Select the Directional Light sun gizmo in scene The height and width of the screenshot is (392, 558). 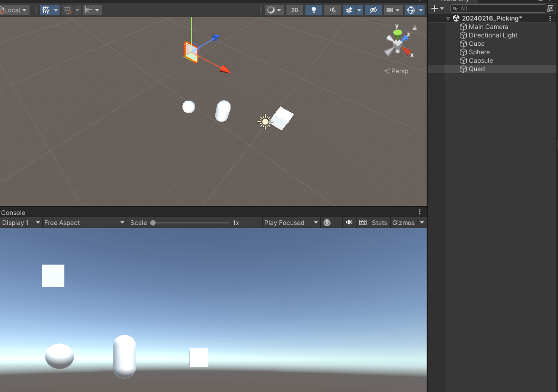[265, 122]
